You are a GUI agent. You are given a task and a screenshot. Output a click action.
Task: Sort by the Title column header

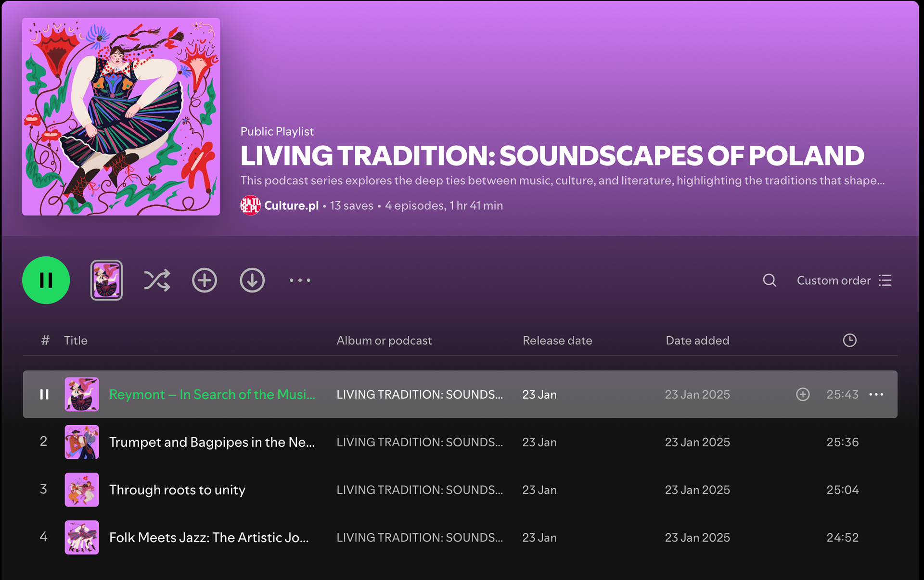coord(76,340)
